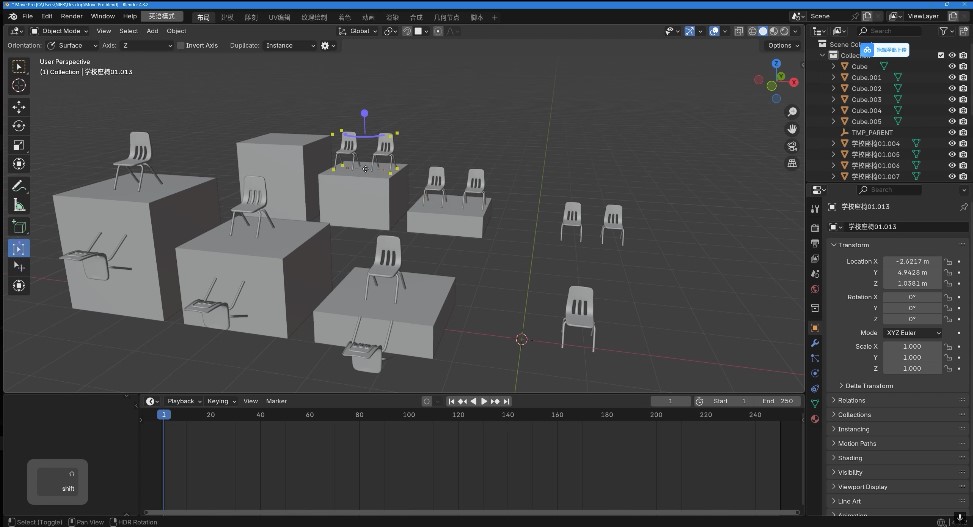Choose the Rotate tool
The width and height of the screenshot is (973, 527).
(x=19, y=126)
